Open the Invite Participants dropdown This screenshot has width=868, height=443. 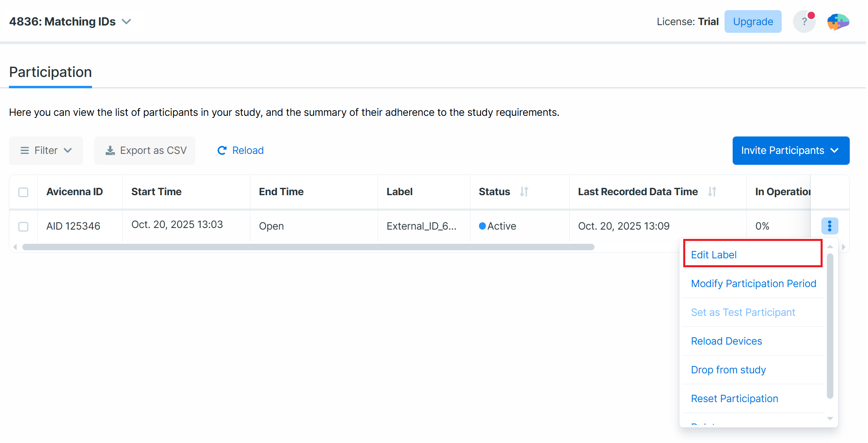(x=790, y=151)
